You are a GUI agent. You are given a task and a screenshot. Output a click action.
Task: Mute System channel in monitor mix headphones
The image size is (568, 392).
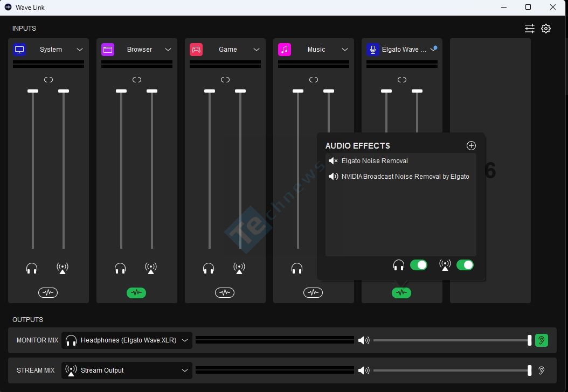click(x=32, y=268)
